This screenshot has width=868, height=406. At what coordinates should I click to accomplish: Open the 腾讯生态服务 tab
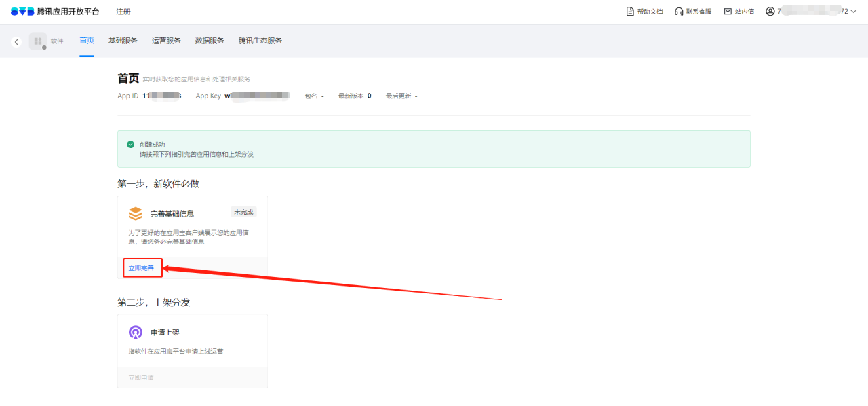261,40
